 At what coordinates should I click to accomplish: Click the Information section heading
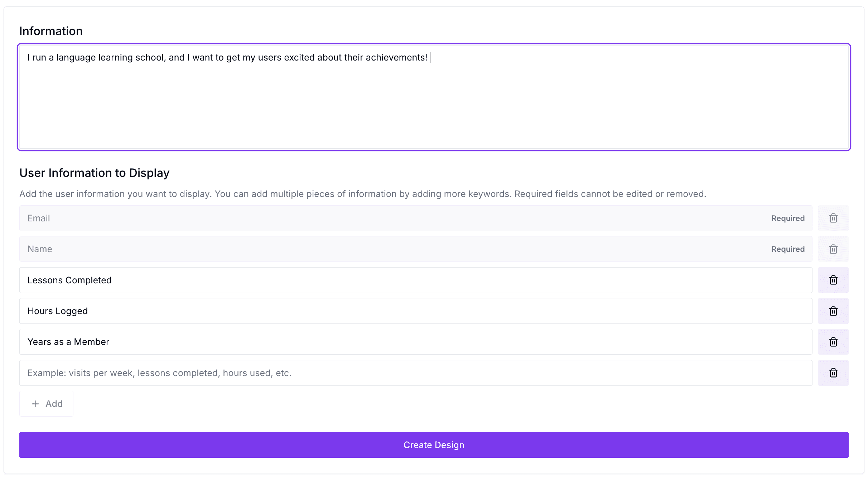(51, 31)
